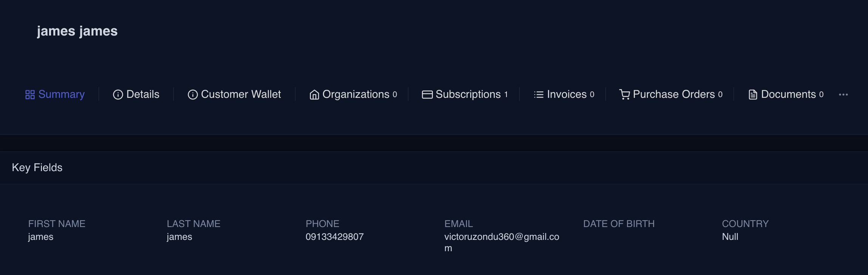
Task: Click the Customer Wallet info icon
Action: tap(193, 94)
